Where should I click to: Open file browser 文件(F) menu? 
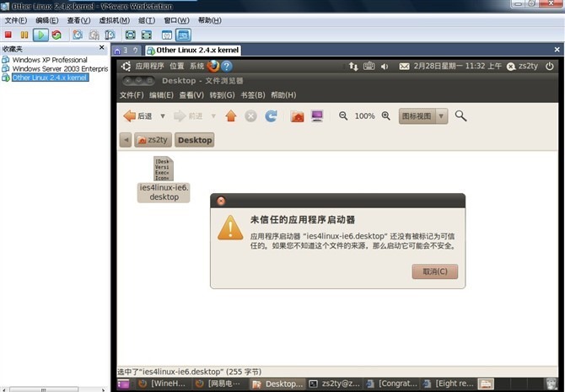click(x=132, y=95)
